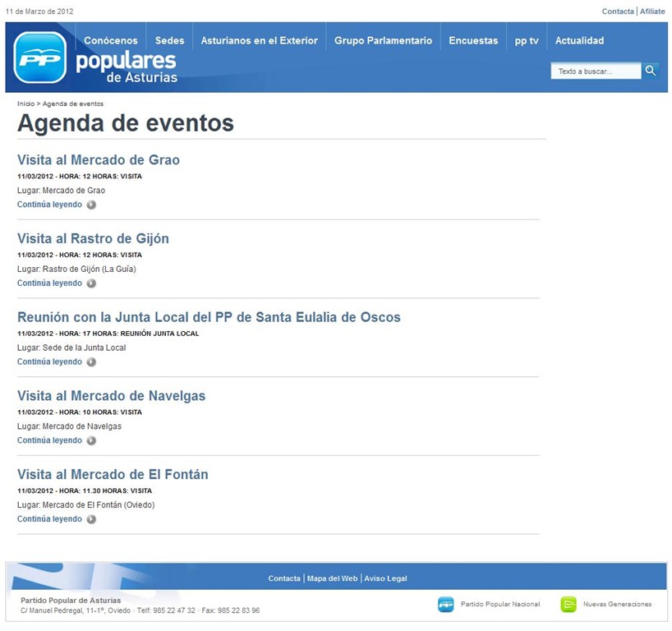Viewport: 672px width, 631px height.
Task: Click the Partido Popular Nacional blue icon
Action: [x=446, y=605]
